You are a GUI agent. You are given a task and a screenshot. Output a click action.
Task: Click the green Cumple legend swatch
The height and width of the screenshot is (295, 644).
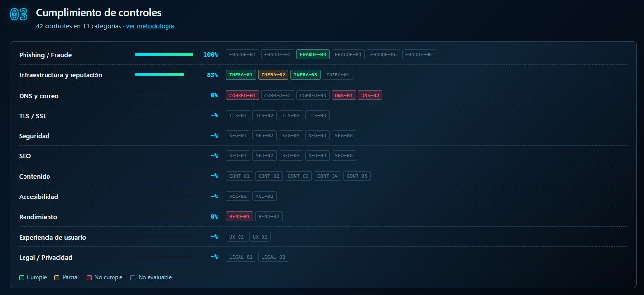tap(22, 278)
